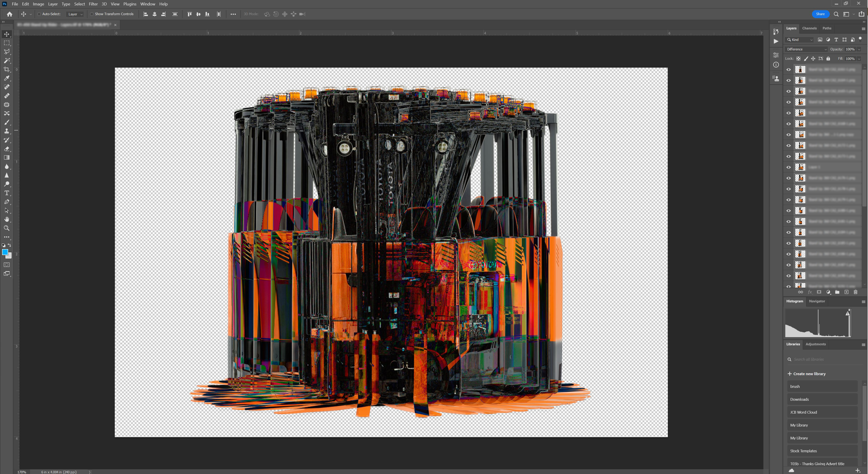Switch to the Navigator tab
Image resolution: width=868 pixels, height=474 pixels.
tap(817, 301)
